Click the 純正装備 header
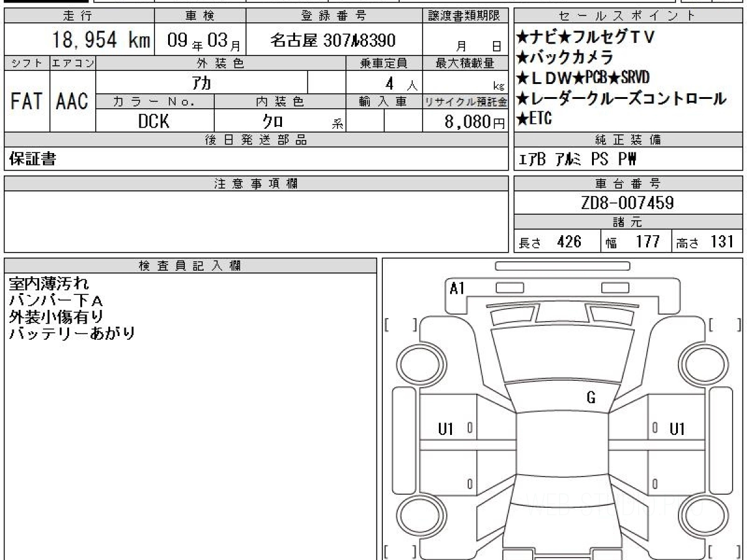 628,140
